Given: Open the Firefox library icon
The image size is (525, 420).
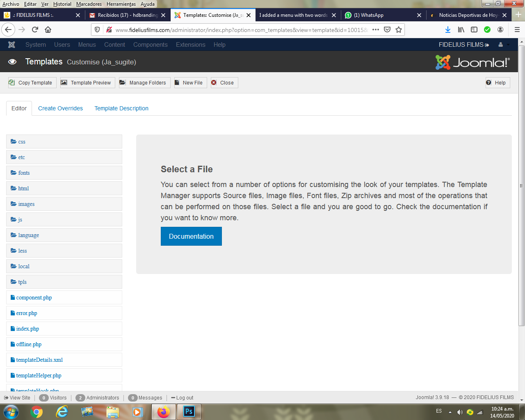Looking at the screenshot, I should [x=461, y=30].
